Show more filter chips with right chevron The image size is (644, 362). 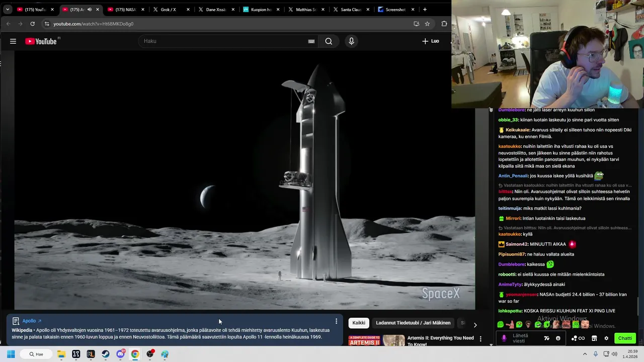475,325
